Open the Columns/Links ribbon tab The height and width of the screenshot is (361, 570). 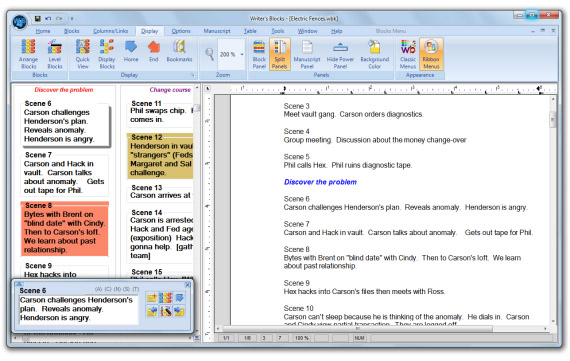click(111, 31)
